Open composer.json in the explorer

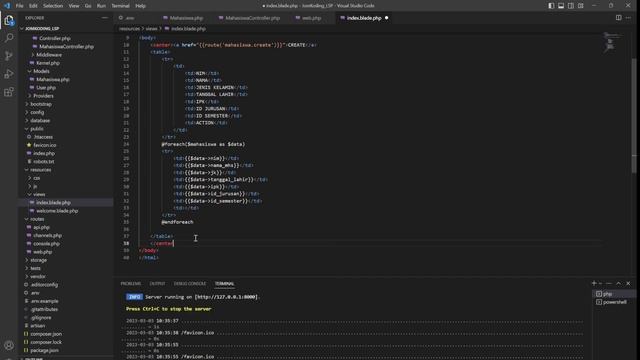46,334
